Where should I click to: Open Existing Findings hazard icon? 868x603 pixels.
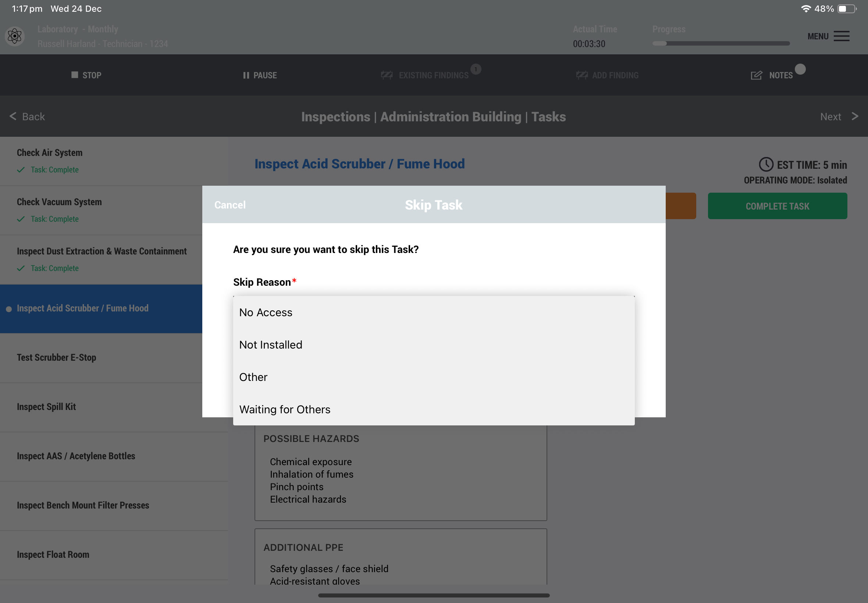tap(387, 75)
